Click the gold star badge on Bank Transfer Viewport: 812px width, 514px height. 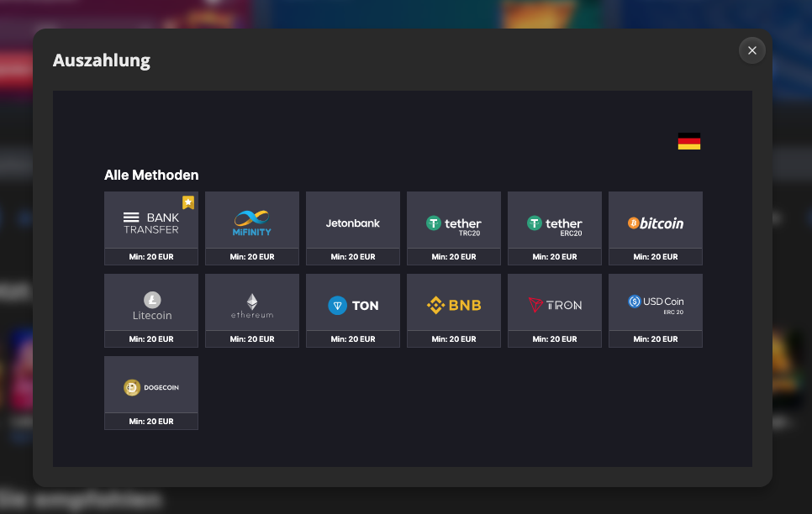click(188, 202)
